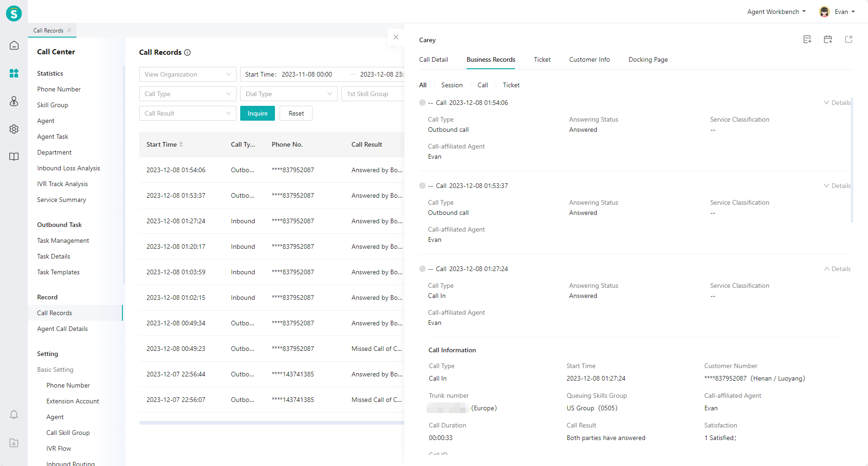Open the notifications bell icon
868x466 pixels.
(14, 414)
